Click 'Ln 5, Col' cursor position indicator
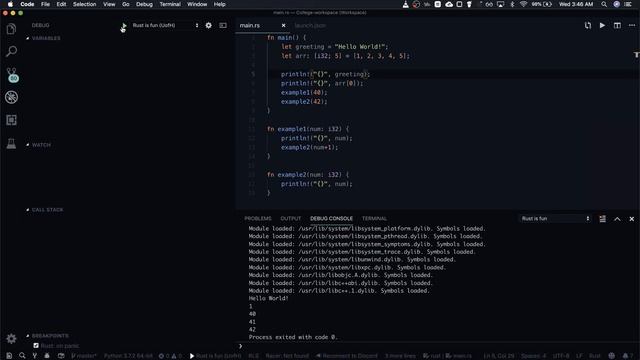Image resolution: width=640 pixels, height=360 pixels. click(x=499, y=356)
